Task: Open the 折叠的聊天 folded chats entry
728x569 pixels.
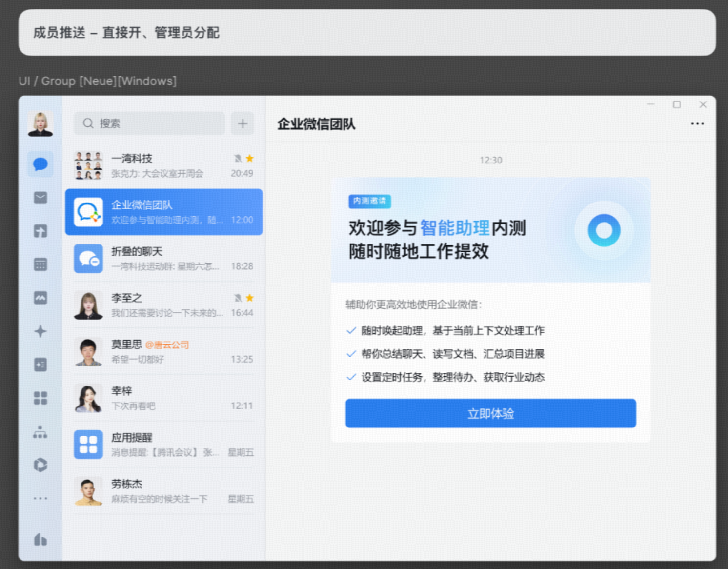Action: tap(164, 259)
